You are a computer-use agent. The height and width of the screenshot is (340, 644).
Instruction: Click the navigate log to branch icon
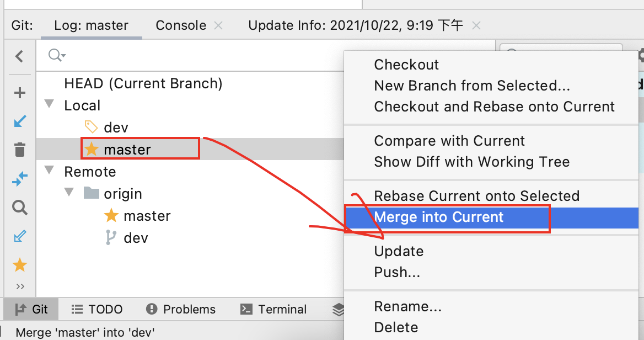click(20, 236)
